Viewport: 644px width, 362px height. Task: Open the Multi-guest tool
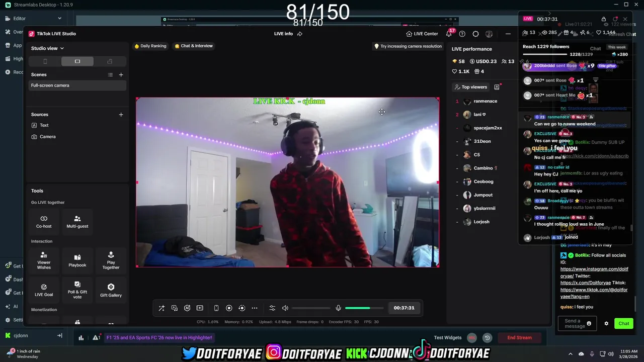[x=77, y=221]
